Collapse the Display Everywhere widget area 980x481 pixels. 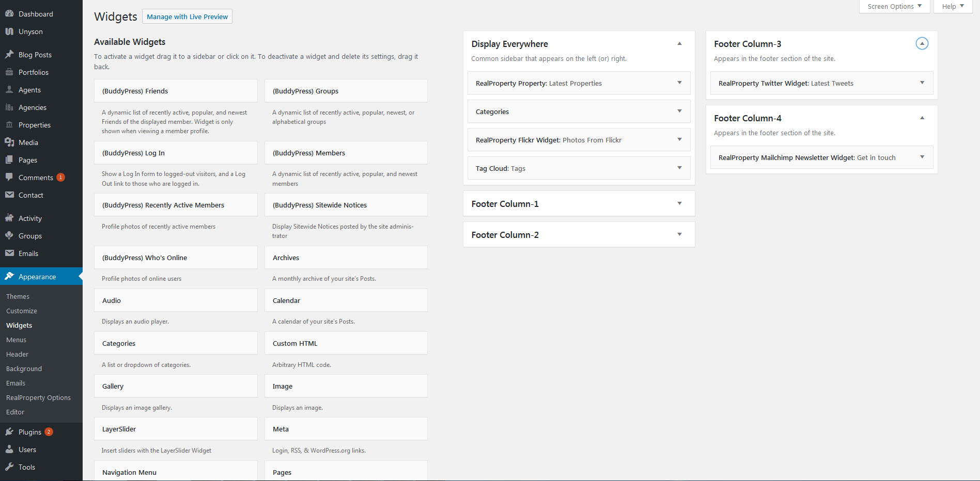click(x=679, y=44)
